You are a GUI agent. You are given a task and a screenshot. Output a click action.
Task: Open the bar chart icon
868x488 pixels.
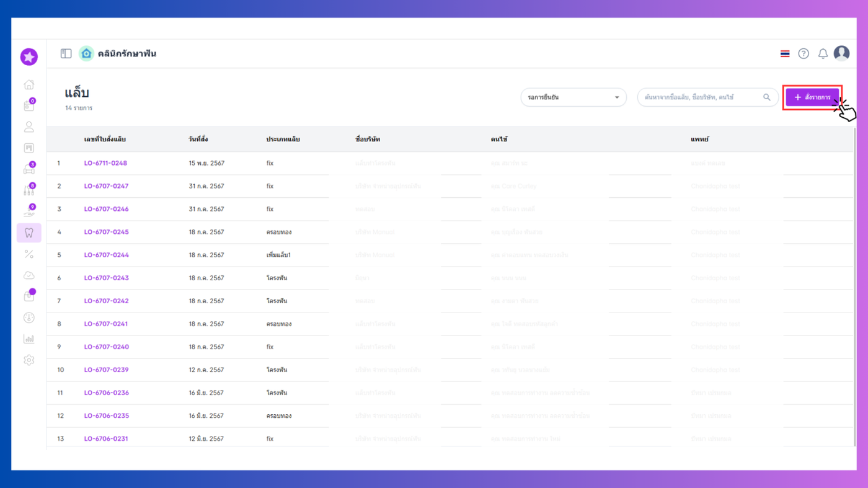coord(29,339)
